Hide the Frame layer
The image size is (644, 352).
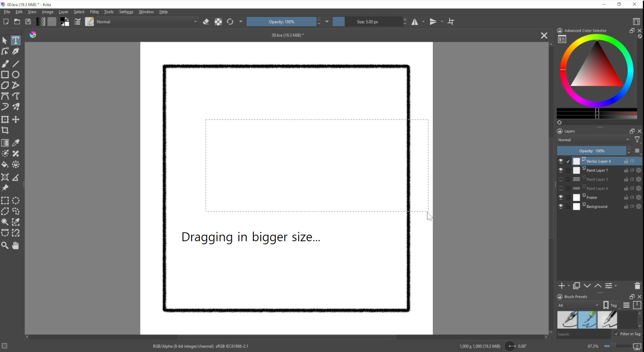tap(561, 197)
